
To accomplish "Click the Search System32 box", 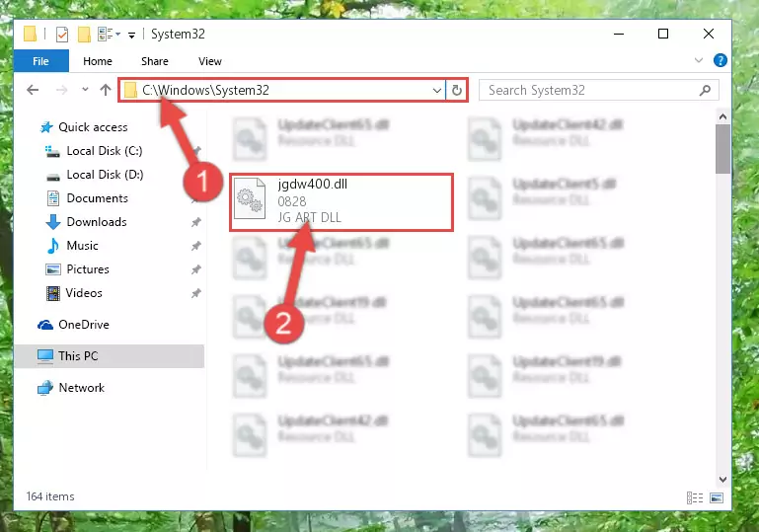I will click(x=599, y=90).
